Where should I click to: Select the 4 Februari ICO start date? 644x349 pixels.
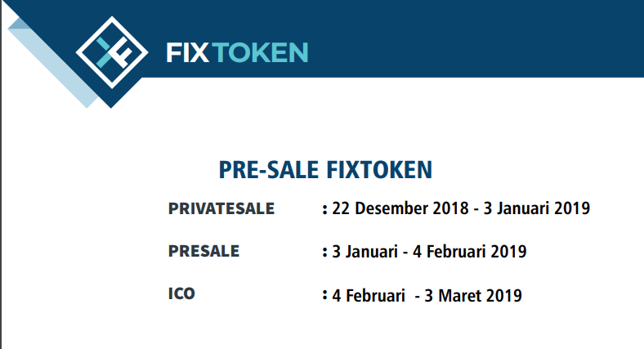click(369, 296)
